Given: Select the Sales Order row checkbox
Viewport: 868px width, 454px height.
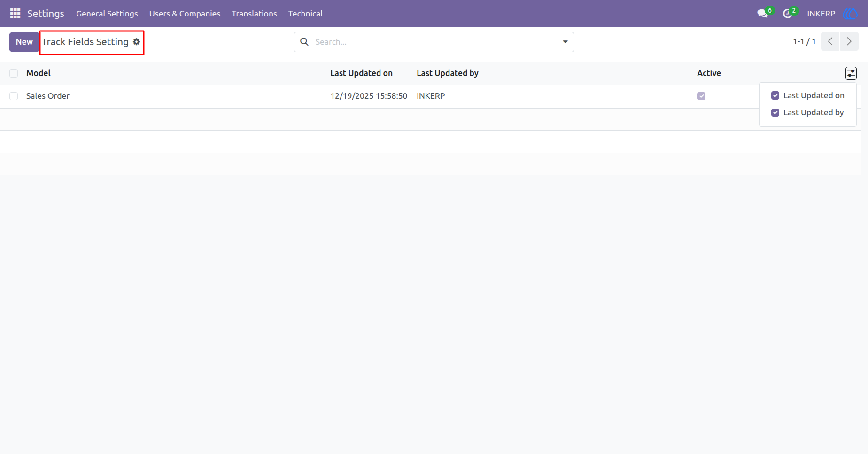Looking at the screenshot, I should (14, 96).
